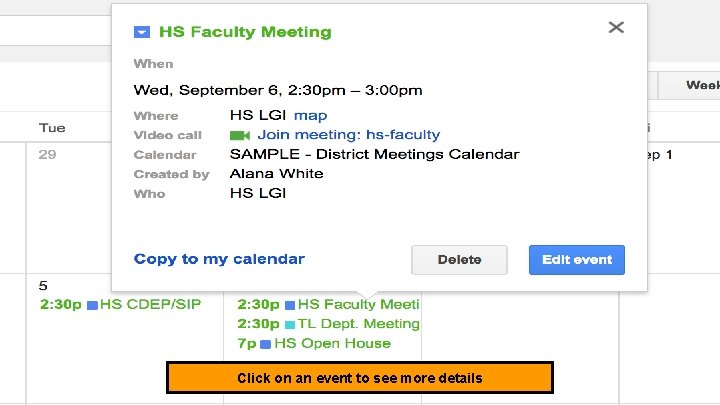Open the TL Dept. Meeting event
This screenshot has width=720, height=405.
[x=358, y=324]
